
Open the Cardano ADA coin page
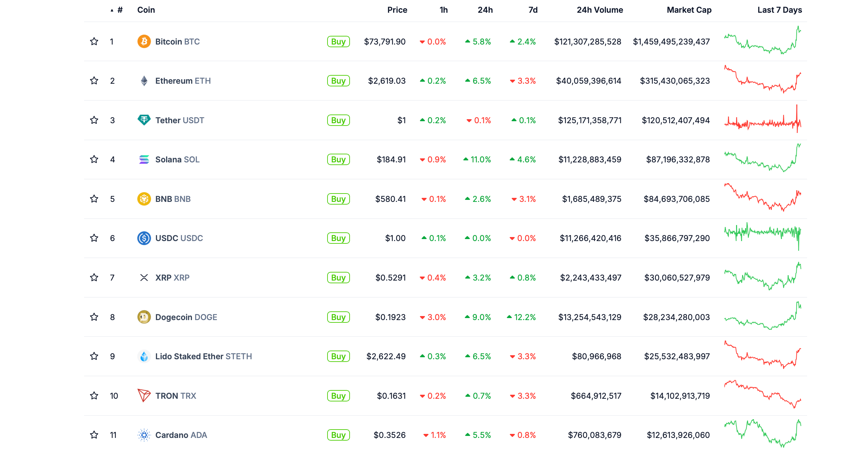pyautogui.click(x=181, y=435)
